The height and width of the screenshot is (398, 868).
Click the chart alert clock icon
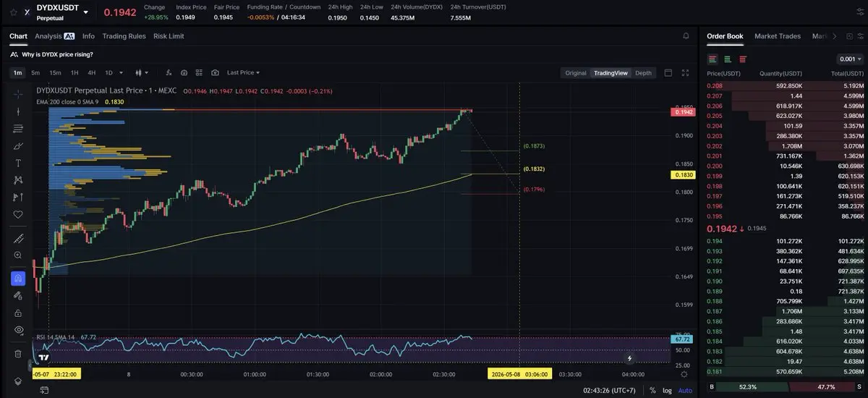pyautogui.click(x=184, y=72)
